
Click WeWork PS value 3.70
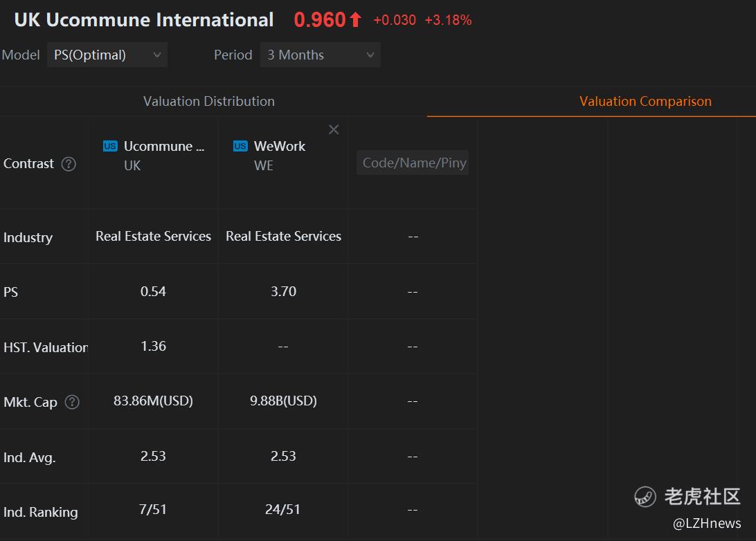[283, 291]
